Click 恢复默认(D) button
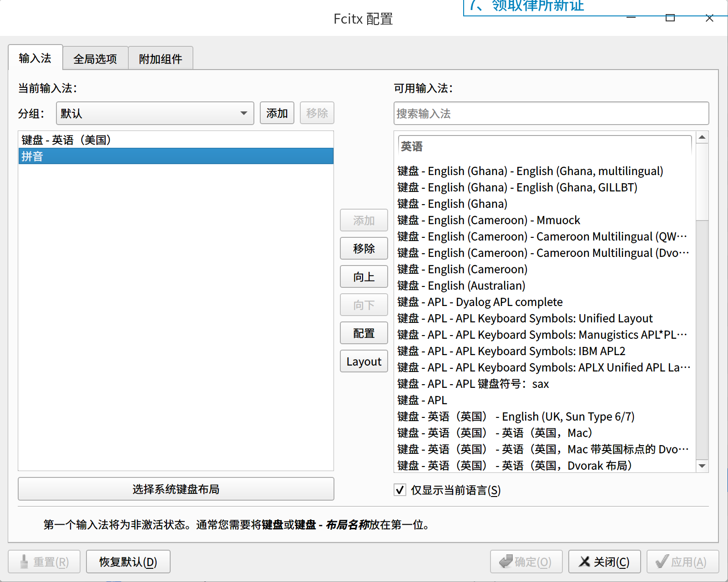This screenshot has height=582, width=728. 128,562
